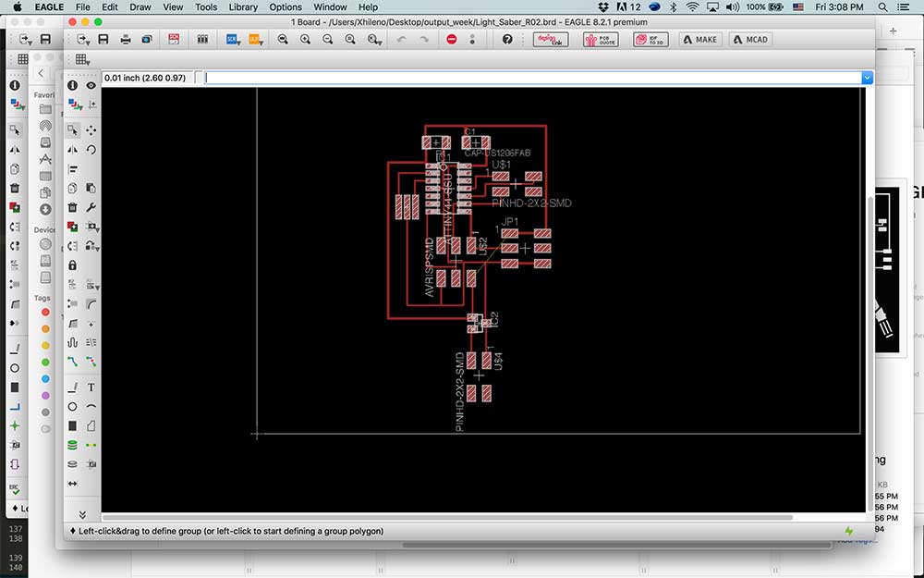Expand the command history dropdown arrow

click(867, 78)
